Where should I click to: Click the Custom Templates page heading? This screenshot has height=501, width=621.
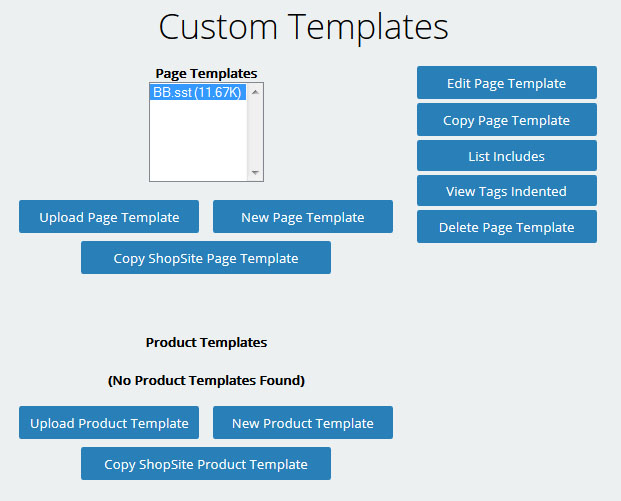coord(303,27)
